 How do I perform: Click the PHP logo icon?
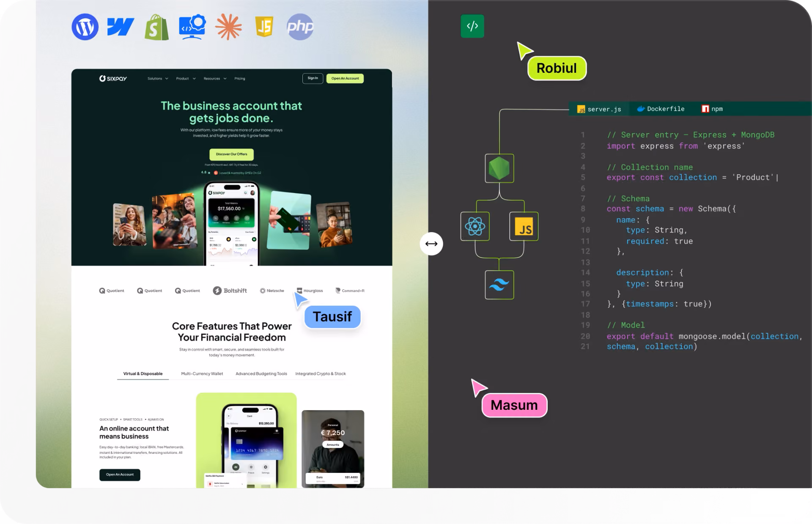coord(300,27)
